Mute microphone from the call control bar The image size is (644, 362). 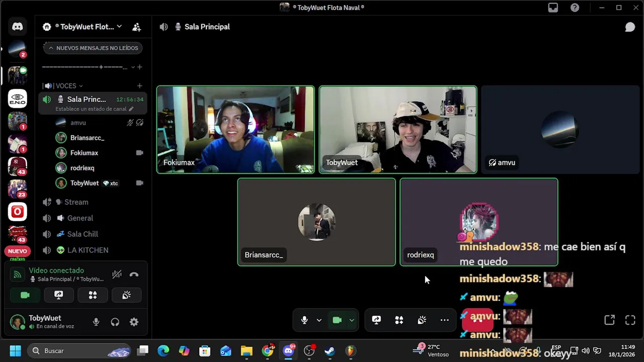click(304, 320)
